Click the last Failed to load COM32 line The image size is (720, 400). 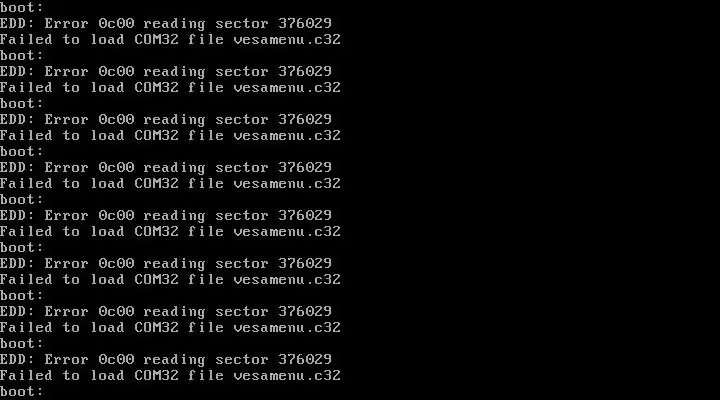170,375
